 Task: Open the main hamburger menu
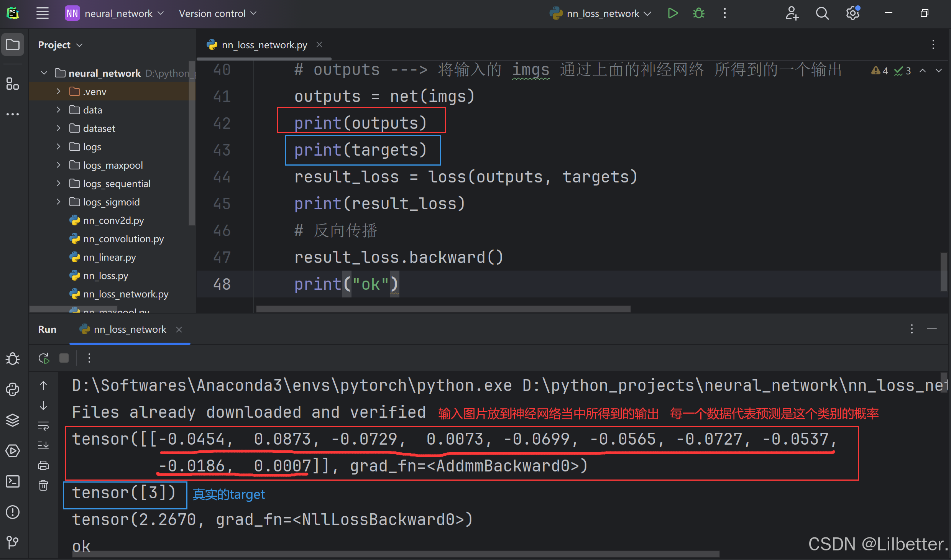coord(42,13)
